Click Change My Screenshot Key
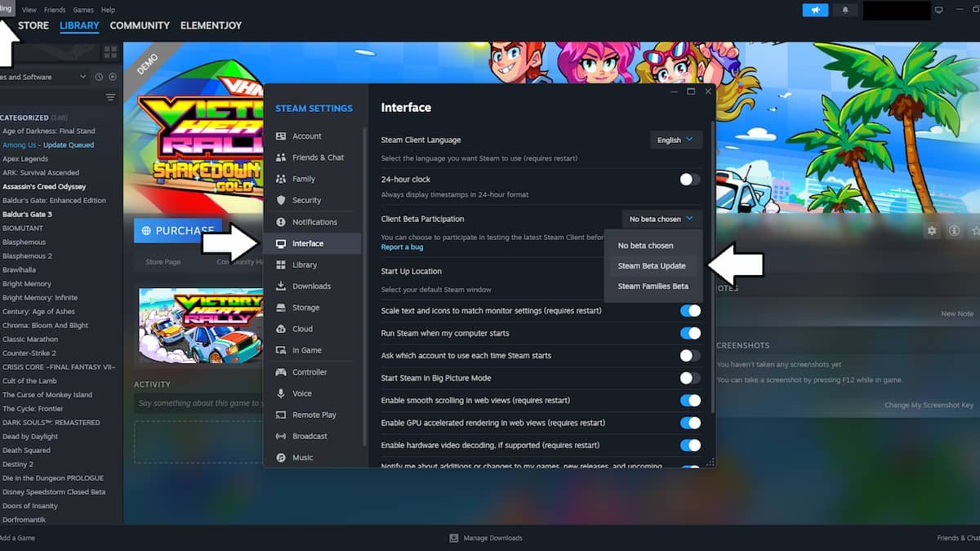This screenshot has height=551, width=980. (929, 405)
